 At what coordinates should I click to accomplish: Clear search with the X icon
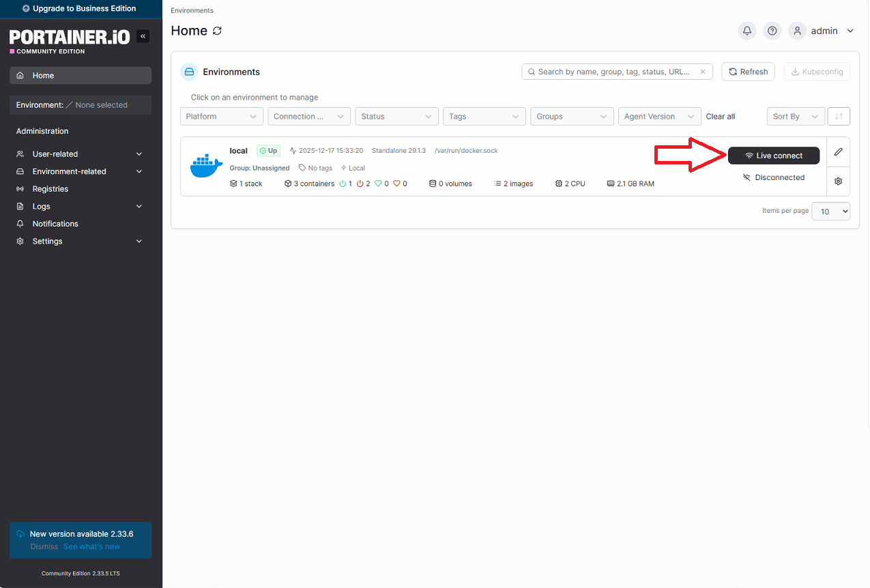(704, 72)
